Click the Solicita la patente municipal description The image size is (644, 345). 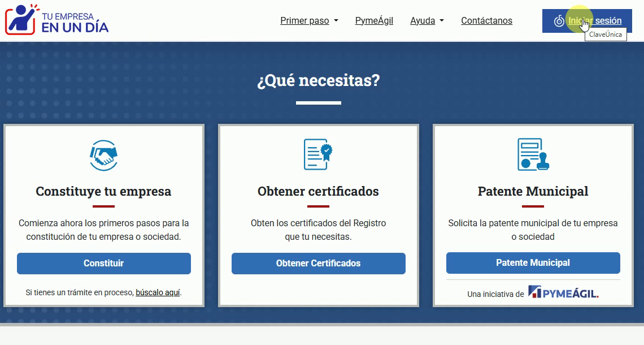533,230
